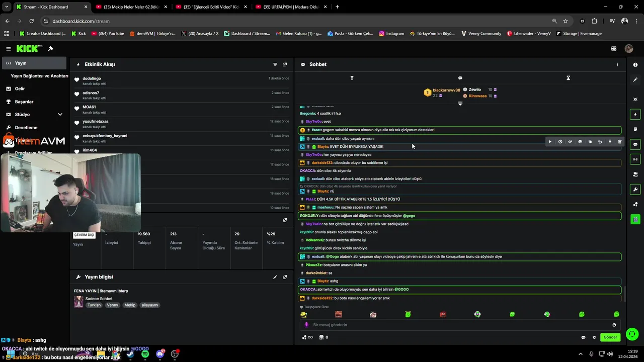Viewport: 644px width, 362px height.
Task: Open the emoji picker in message box
Action: 614,325
